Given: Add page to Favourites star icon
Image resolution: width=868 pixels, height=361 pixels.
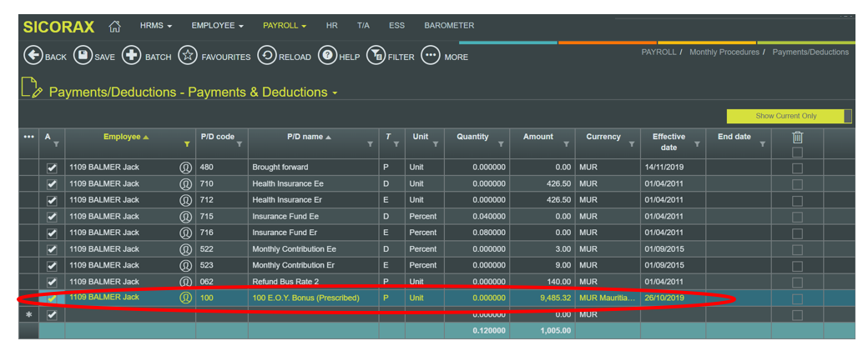Looking at the screenshot, I should coord(188,56).
